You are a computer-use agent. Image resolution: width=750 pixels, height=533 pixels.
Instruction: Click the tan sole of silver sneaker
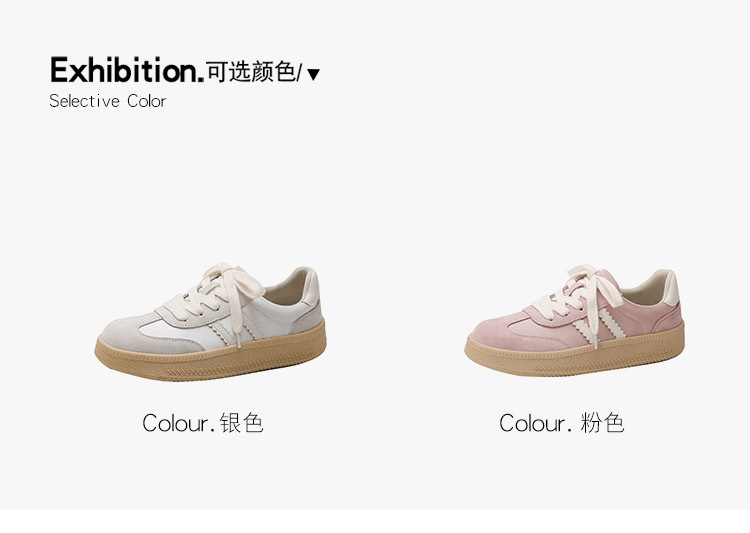tap(210, 358)
